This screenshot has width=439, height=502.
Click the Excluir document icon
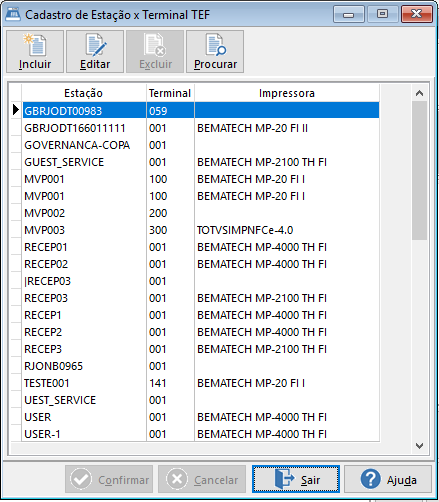tap(155, 45)
